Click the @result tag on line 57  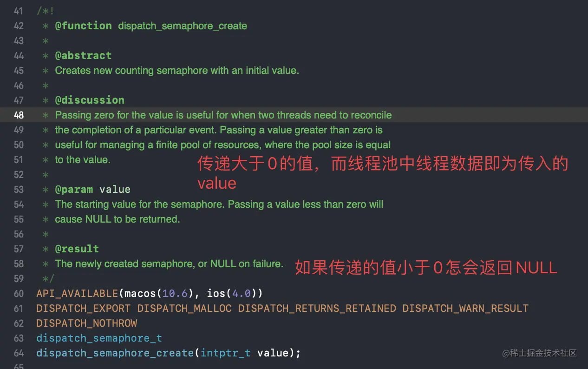point(77,249)
